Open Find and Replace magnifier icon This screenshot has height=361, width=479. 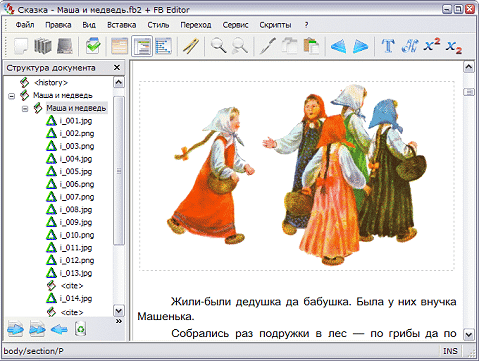[240, 46]
